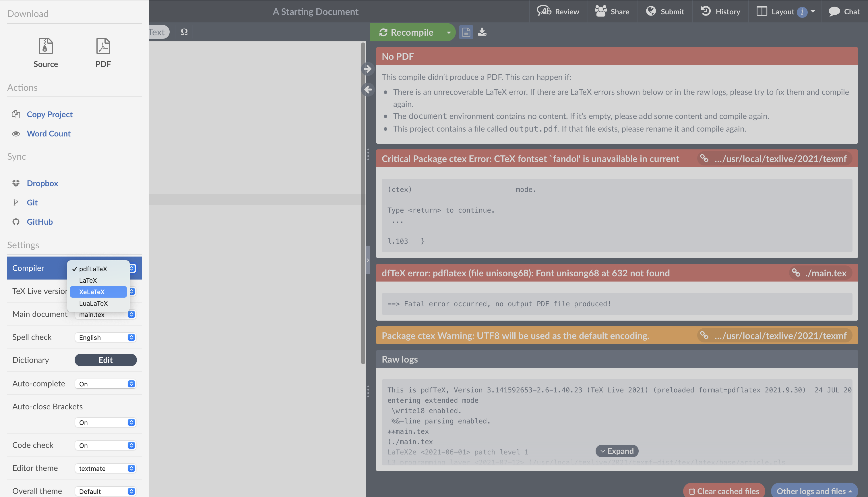868x497 pixels.
Task: Download the PDF file icon
Action: tap(103, 46)
